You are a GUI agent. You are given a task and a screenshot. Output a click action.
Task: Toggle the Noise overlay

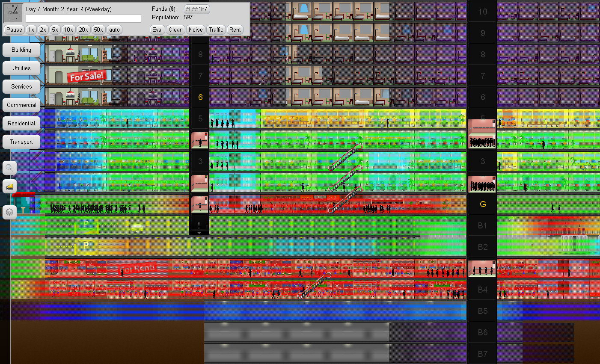pos(196,30)
